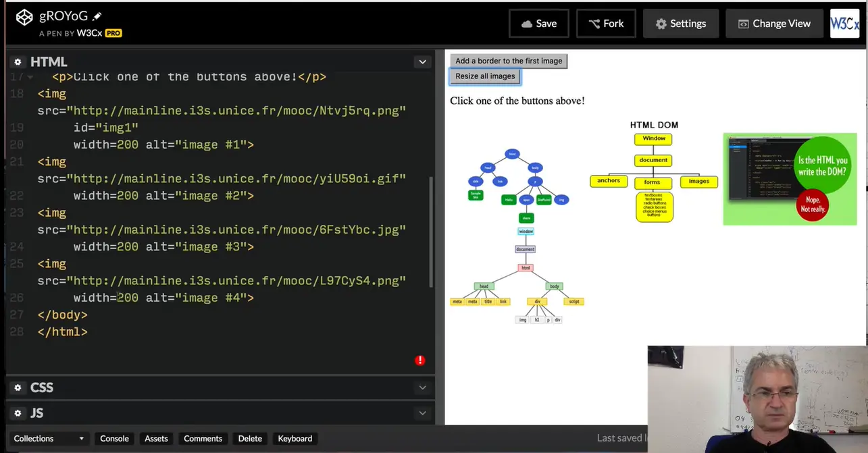Toggle code fold arrow on line 17
Image resolution: width=868 pixels, height=453 pixels.
tap(30, 77)
